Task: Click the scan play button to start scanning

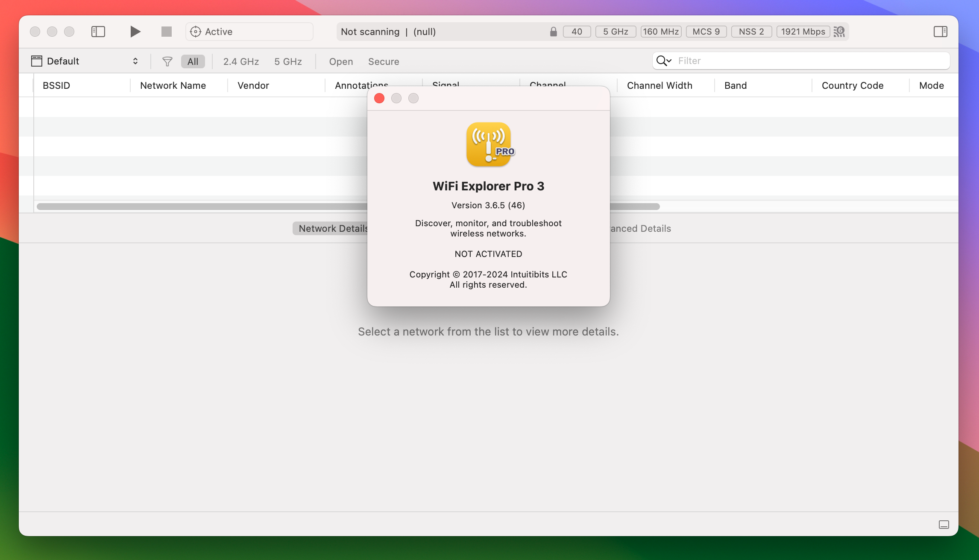Action: pyautogui.click(x=134, y=32)
